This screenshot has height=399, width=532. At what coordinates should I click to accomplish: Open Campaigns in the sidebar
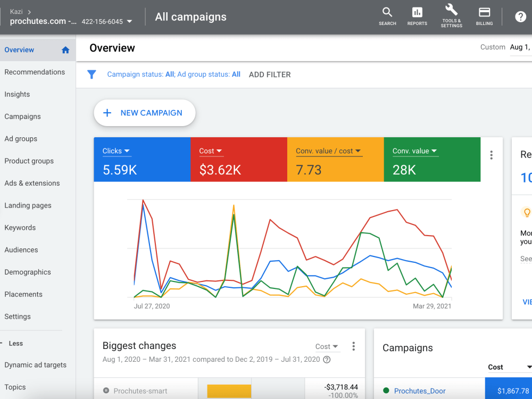pos(22,117)
